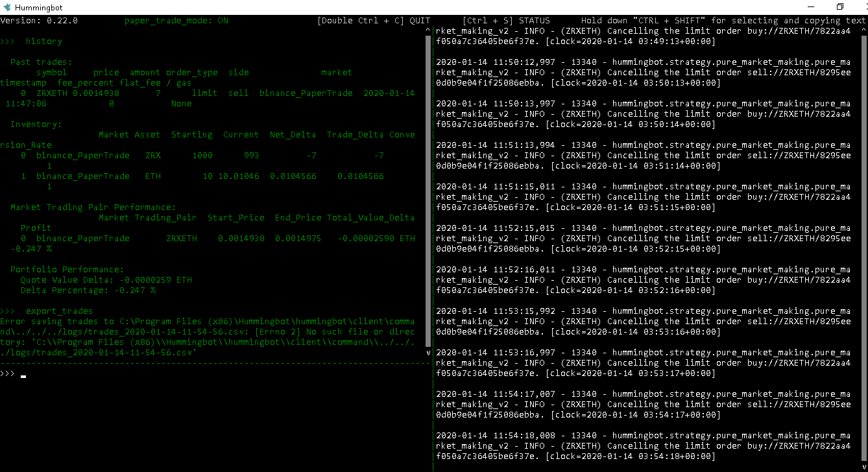Click the "Delta Percentage: -0.247 %" line
The height and width of the screenshot is (472, 868).
coord(88,290)
